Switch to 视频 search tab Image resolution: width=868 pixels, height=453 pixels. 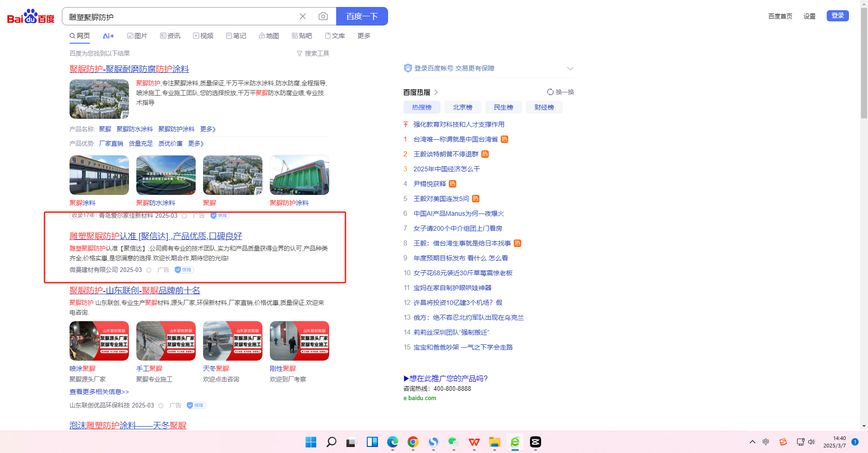tap(203, 36)
